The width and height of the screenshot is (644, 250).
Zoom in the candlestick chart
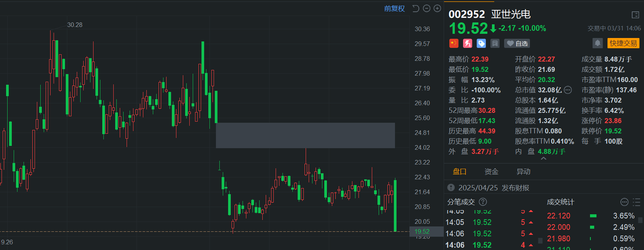[437, 8]
